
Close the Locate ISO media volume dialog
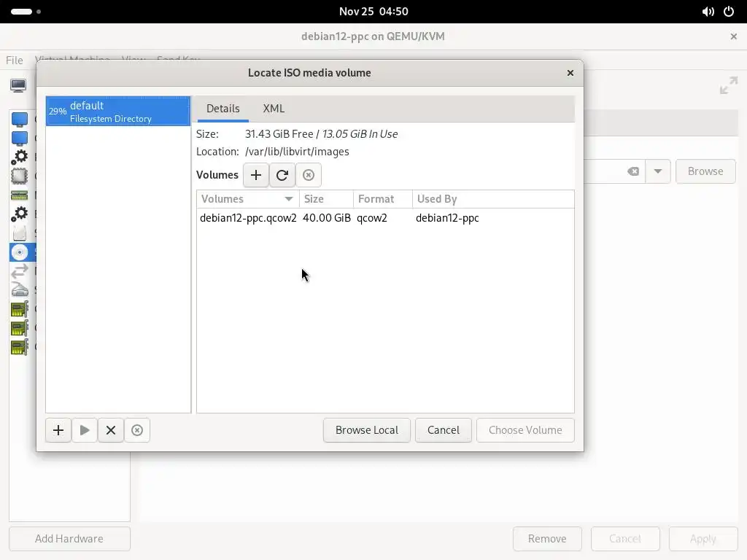[570, 73]
